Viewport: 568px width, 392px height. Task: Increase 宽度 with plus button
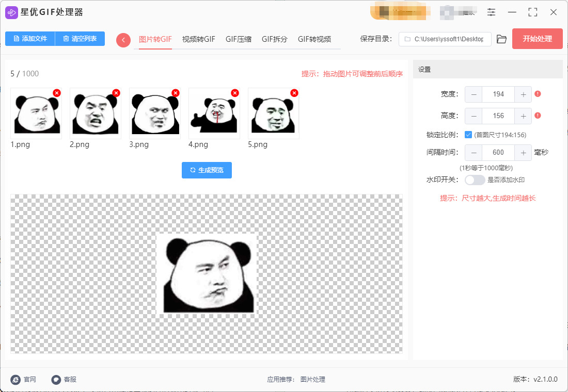tap(523, 94)
